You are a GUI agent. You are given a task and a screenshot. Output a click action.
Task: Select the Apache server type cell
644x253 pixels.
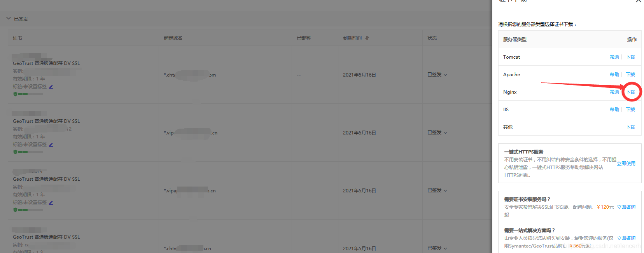(x=532, y=75)
